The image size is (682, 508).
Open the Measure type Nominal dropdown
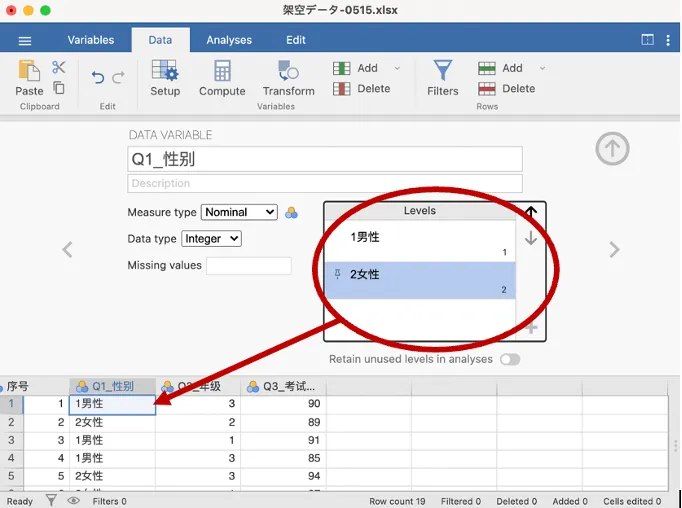tap(239, 212)
